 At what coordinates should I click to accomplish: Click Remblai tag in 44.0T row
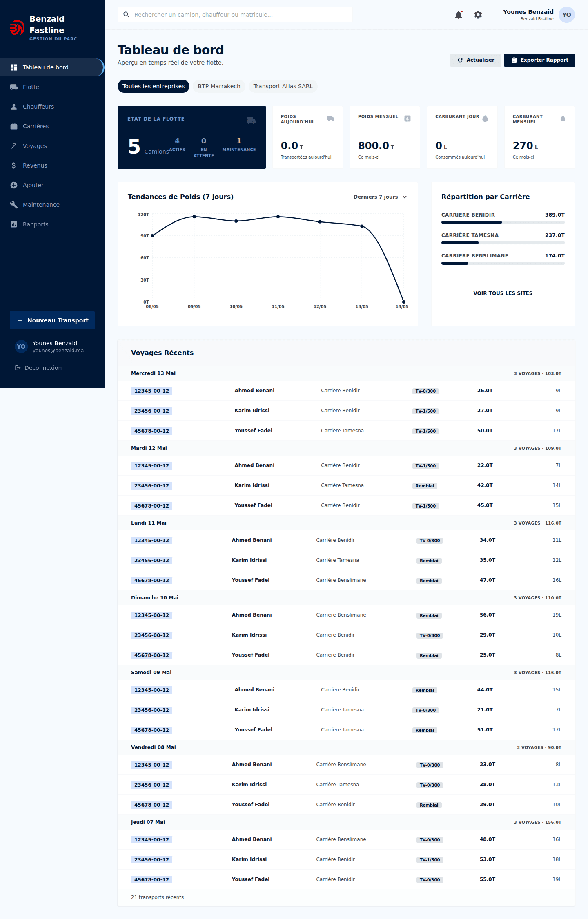click(x=425, y=690)
